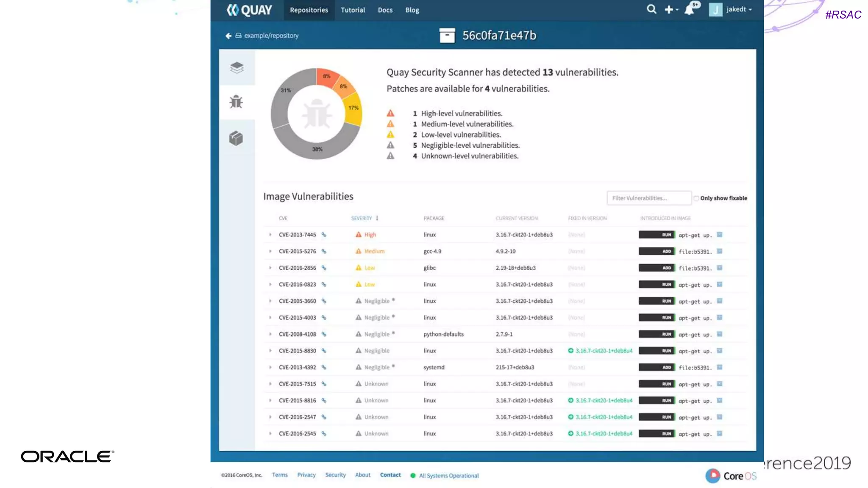The image size is (868, 488).
Task: Click the Quay logo
Action: (x=249, y=10)
